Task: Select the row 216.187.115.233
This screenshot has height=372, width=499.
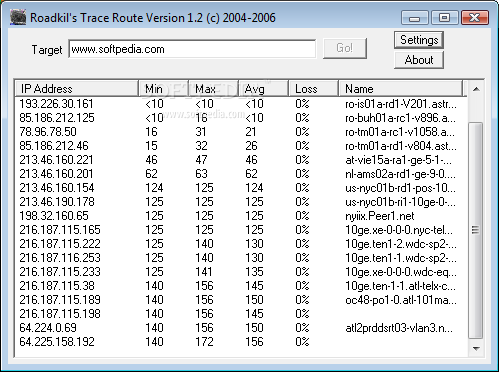Action: click(x=241, y=272)
